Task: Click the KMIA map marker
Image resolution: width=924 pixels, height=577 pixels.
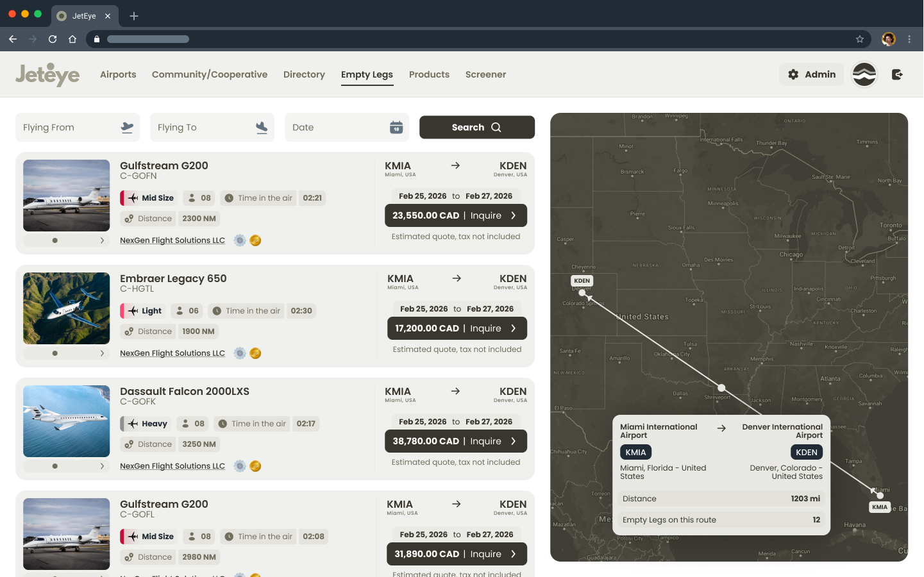Action: pyautogui.click(x=880, y=507)
